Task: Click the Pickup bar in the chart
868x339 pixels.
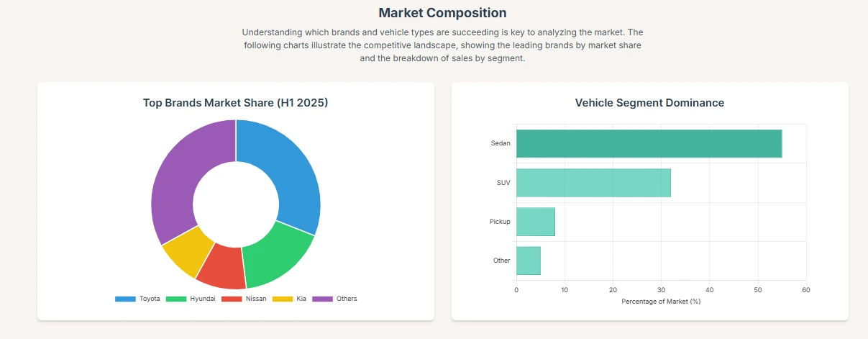Action: (536, 222)
